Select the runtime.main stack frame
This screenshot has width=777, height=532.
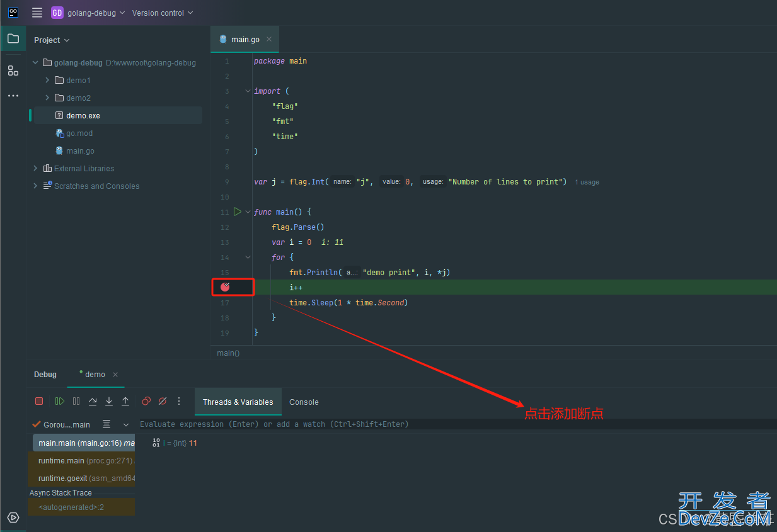[84, 461]
